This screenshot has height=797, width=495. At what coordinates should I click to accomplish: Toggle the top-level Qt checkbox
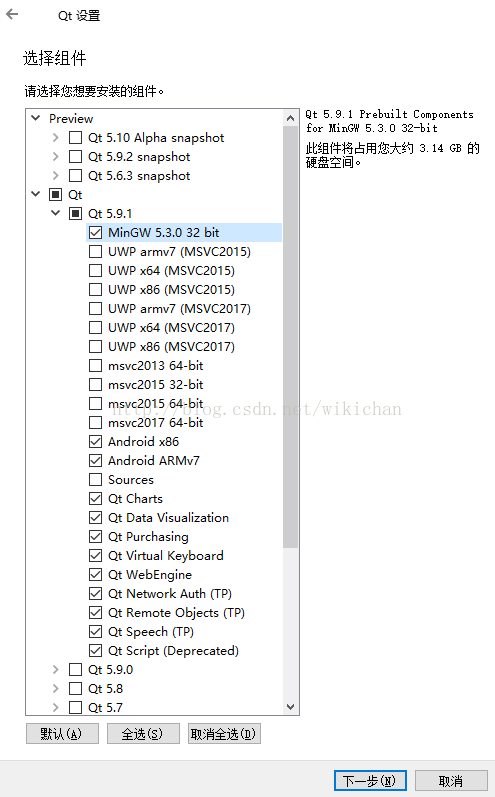[55, 195]
